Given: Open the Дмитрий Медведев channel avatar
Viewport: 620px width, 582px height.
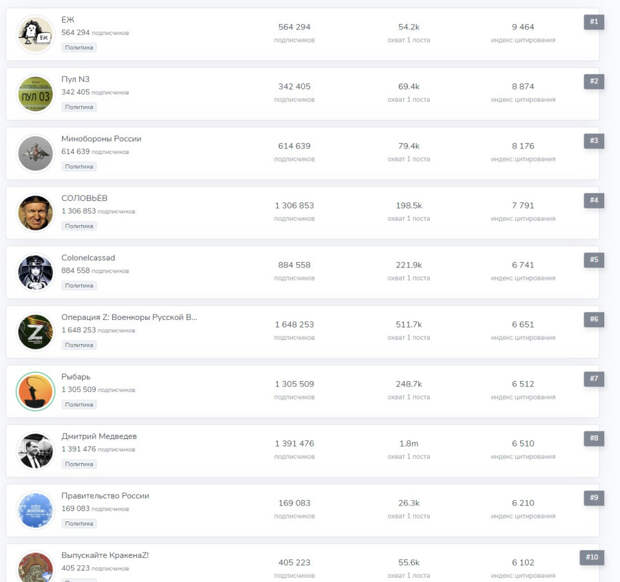Looking at the screenshot, I should point(35,451).
